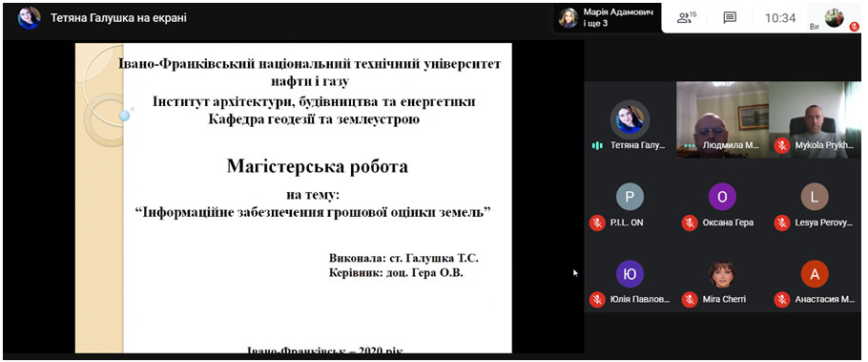This screenshot has width=868, height=362.
Task: Select the A avatar for Анастасия М
Action: click(815, 274)
